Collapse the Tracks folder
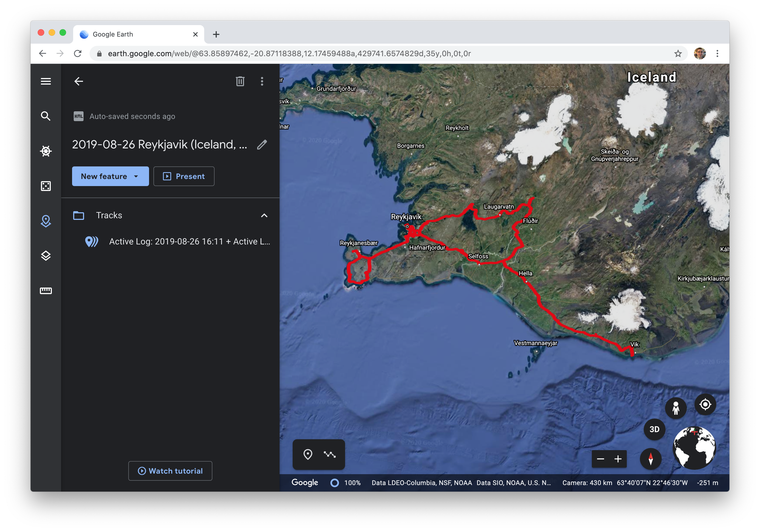This screenshot has height=532, width=760. [264, 215]
